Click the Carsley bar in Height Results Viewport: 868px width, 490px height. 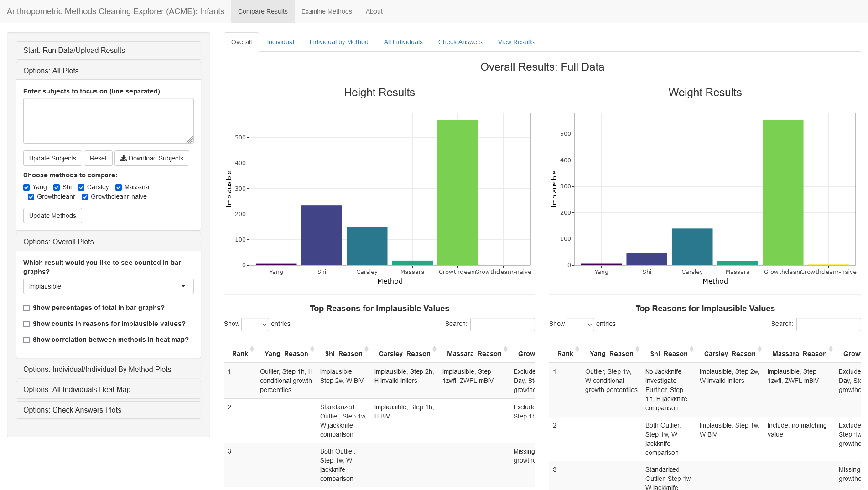(367, 246)
